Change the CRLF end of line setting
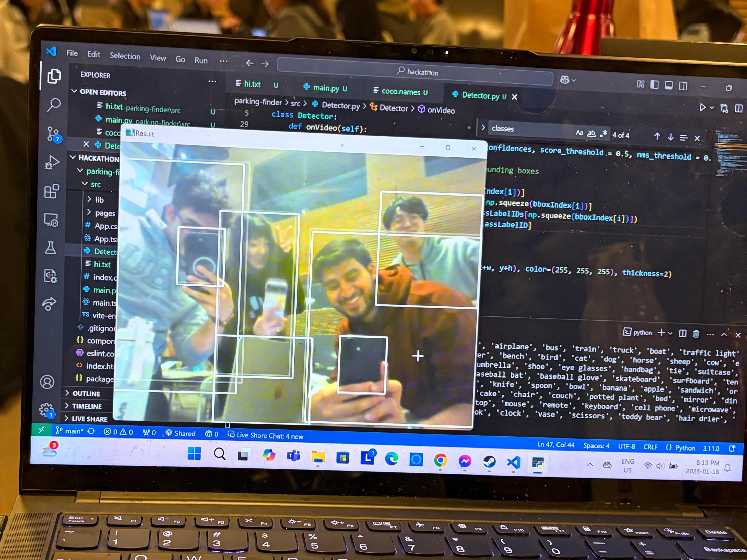This screenshot has width=747, height=560. [x=650, y=447]
